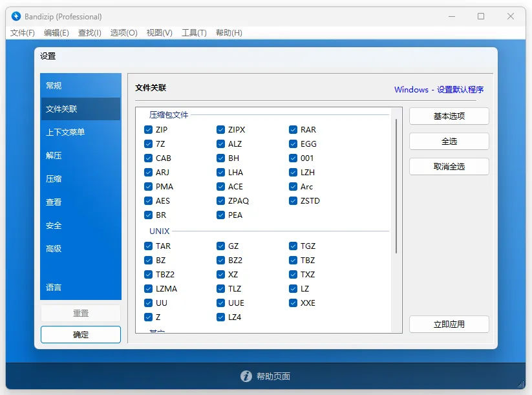The width and height of the screenshot is (532, 395).
Task: Toggle the ZIPX checkbox
Action: point(220,130)
